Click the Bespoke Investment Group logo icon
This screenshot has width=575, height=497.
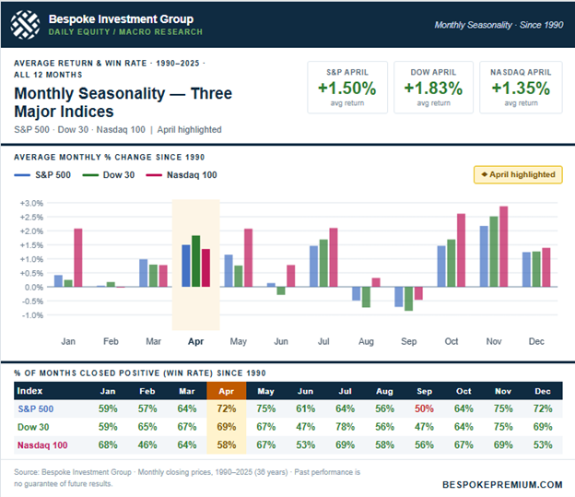pyautogui.click(x=25, y=25)
